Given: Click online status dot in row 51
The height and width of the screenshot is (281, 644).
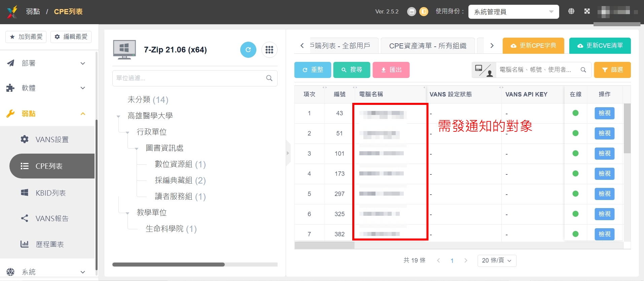Looking at the screenshot, I should 575,133.
